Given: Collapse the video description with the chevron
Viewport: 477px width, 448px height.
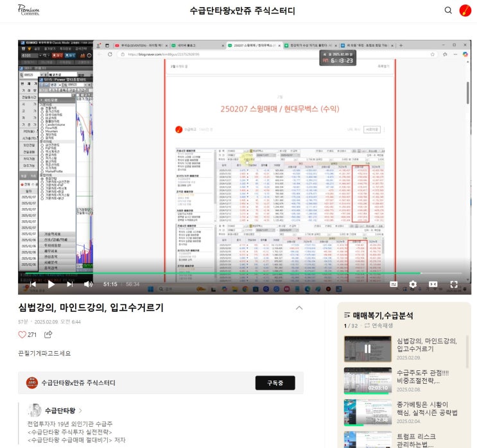Looking at the screenshot, I should point(299,308).
